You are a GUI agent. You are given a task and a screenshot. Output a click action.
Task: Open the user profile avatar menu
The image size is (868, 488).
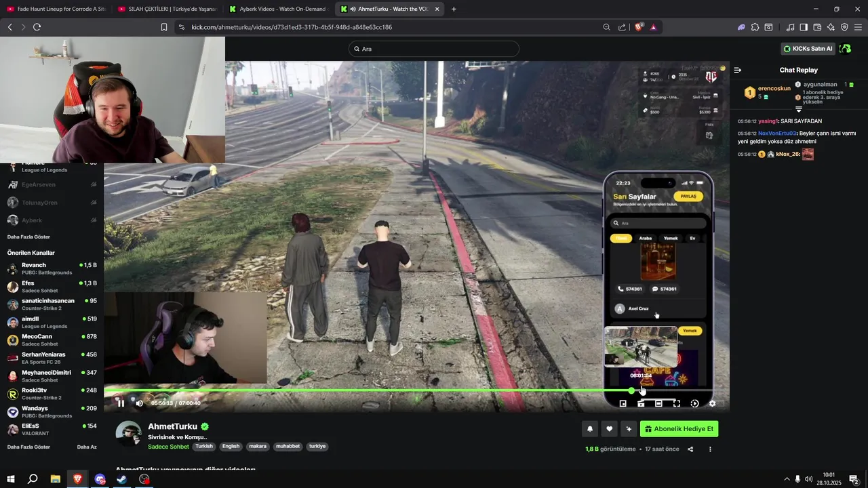(846, 49)
